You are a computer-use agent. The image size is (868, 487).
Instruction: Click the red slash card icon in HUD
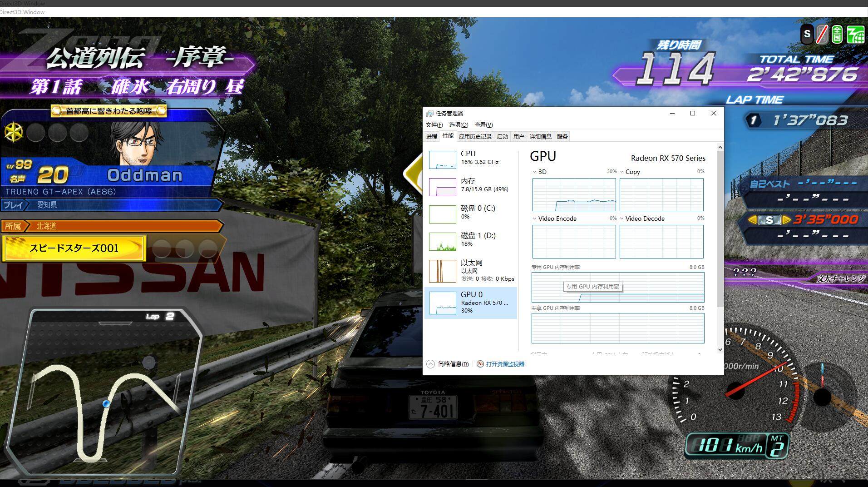click(x=822, y=34)
